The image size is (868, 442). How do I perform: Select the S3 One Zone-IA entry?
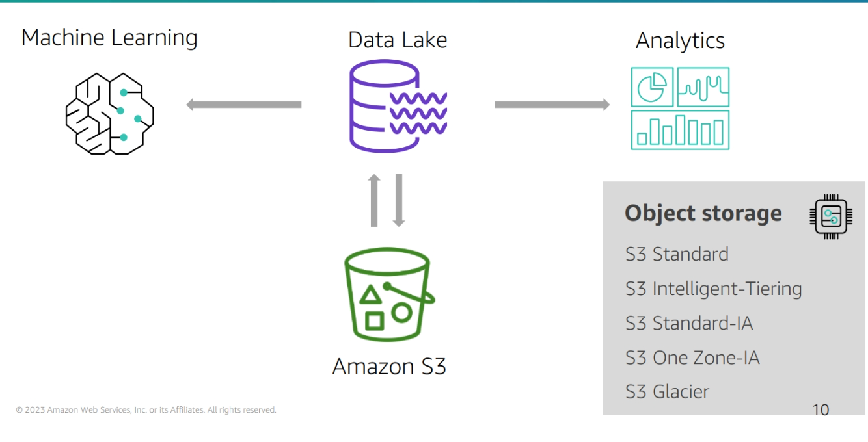[692, 357]
